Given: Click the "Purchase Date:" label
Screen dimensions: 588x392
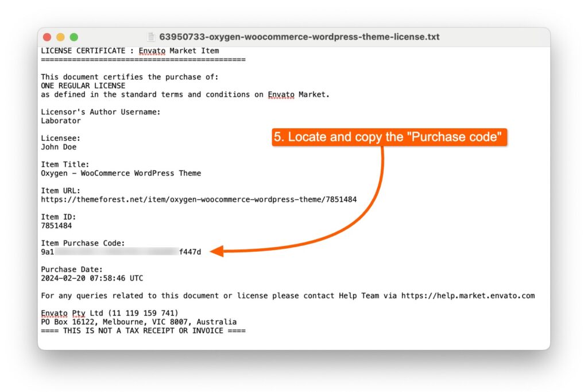Looking at the screenshot, I should 72,270.
